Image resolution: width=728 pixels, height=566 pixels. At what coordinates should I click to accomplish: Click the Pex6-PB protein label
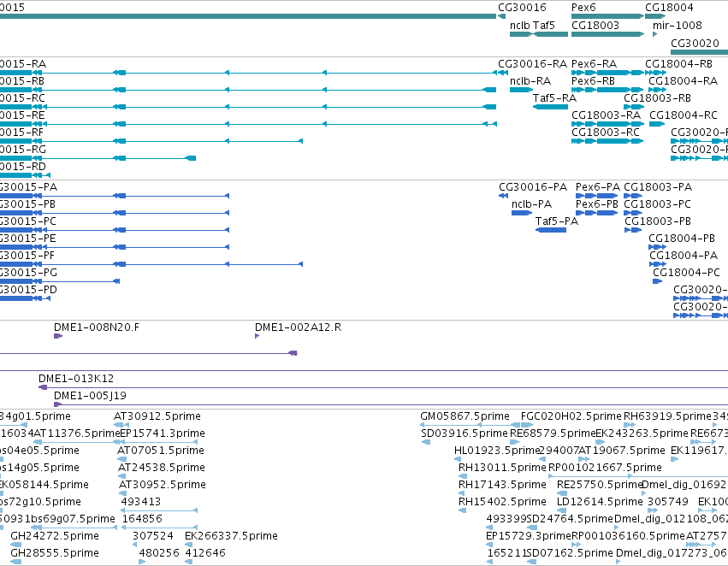597,204
